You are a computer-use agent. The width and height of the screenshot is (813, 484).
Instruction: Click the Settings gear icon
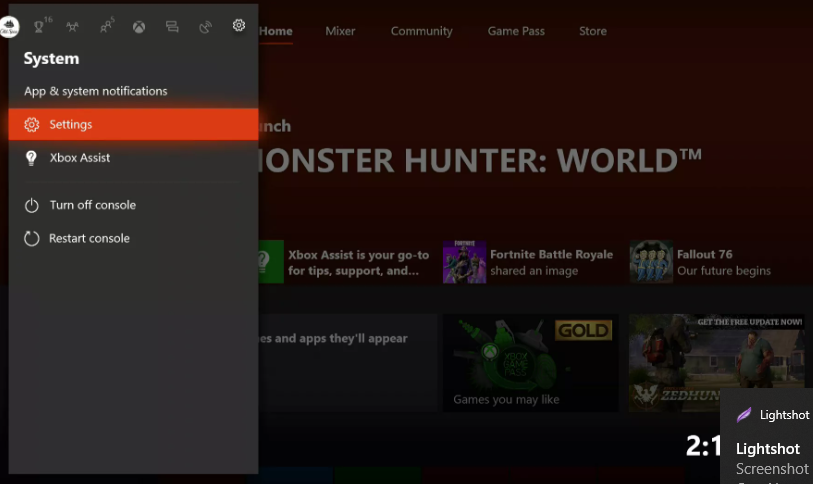coord(32,125)
